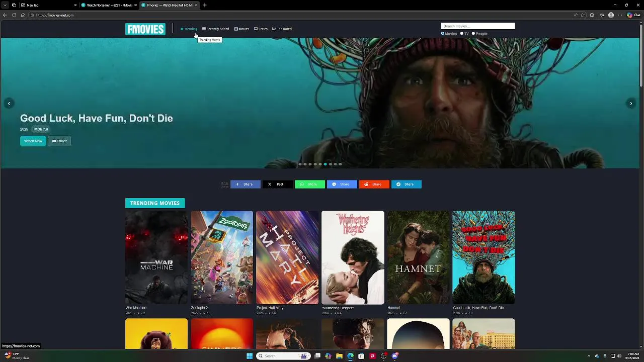Share the page via Messenger
644x362 pixels.
342,184
